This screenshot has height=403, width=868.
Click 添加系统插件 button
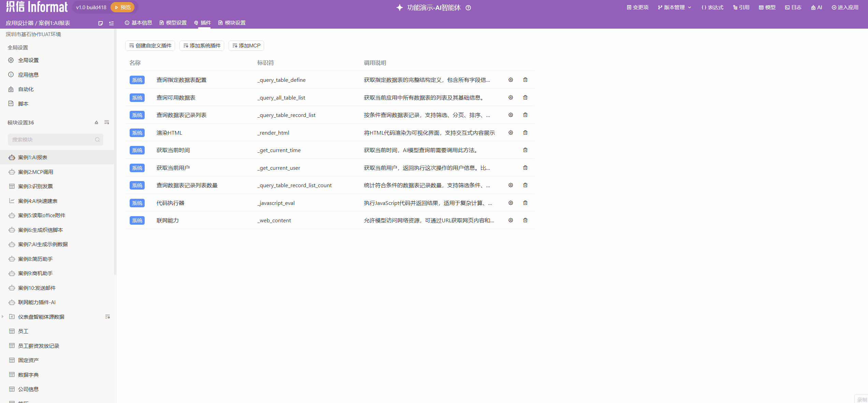click(202, 46)
